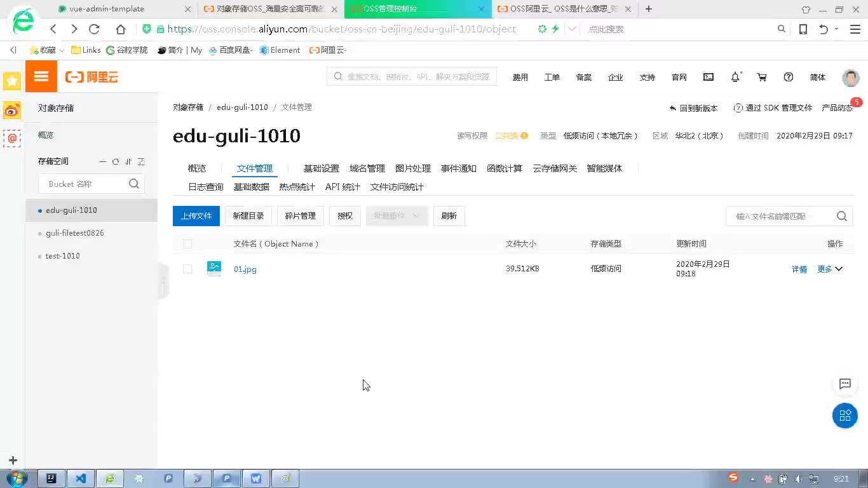Click the Aliyun logo
This screenshot has width=868, height=488.
click(x=92, y=77)
